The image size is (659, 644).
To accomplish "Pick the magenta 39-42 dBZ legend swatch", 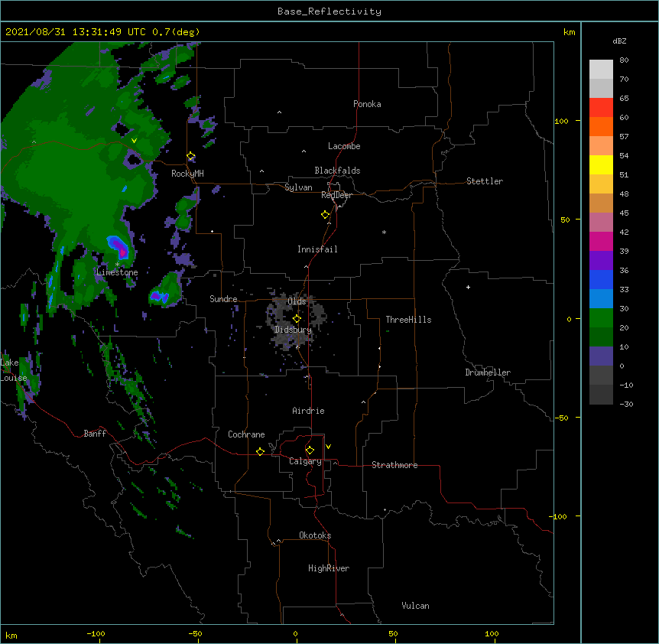I will [x=601, y=241].
